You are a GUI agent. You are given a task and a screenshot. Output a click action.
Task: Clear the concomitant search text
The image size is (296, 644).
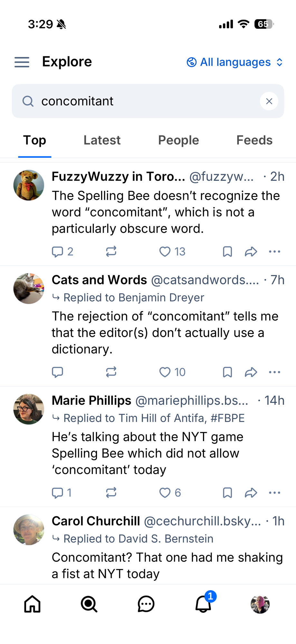point(269,101)
